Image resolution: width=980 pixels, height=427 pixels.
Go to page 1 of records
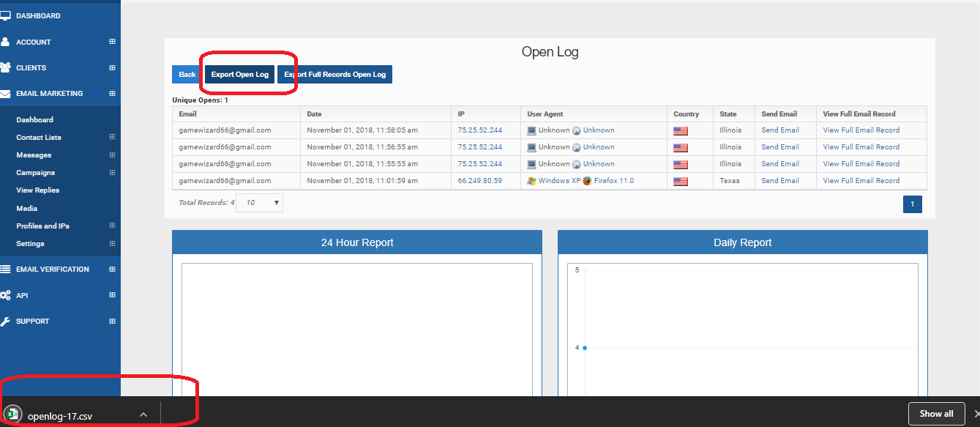(x=913, y=204)
